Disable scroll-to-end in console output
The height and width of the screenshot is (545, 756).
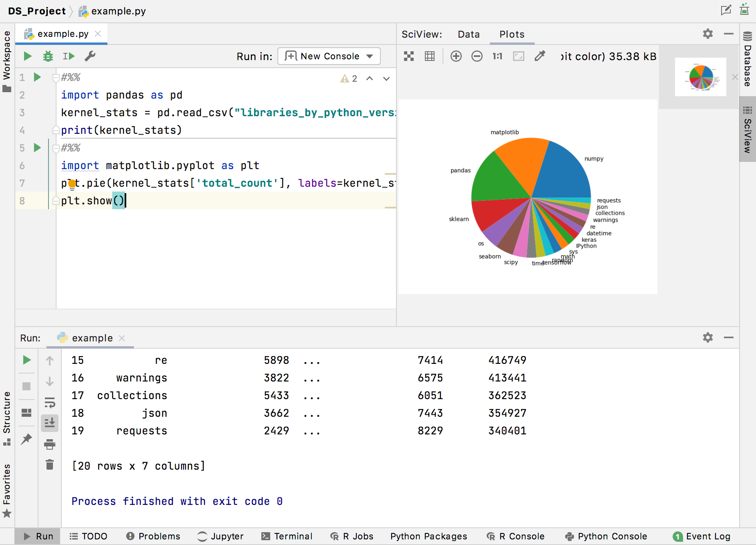(x=50, y=423)
